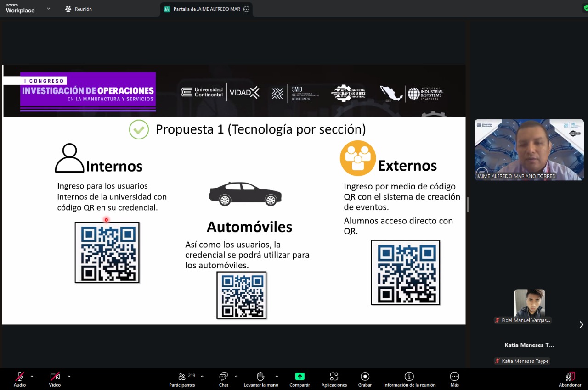Expand chat options arrow beside Chat
The height and width of the screenshot is (390, 588).
236,377
